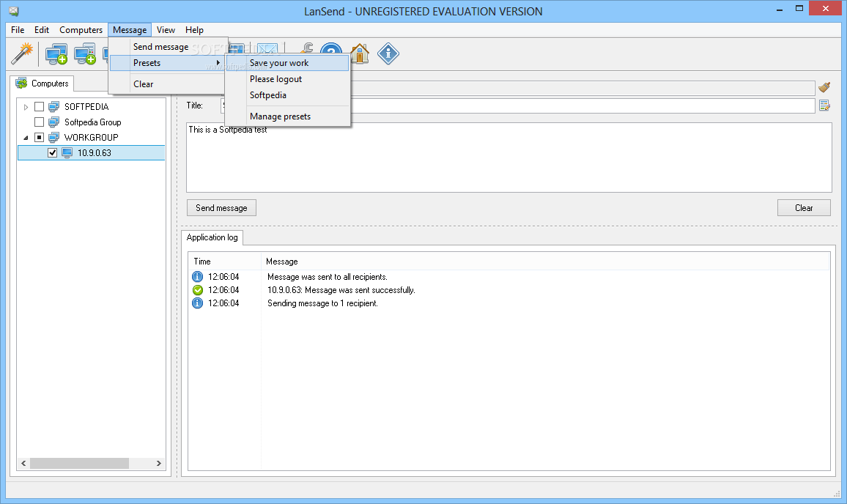
Task: Open the View menu
Action: pyautogui.click(x=166, y=30)
